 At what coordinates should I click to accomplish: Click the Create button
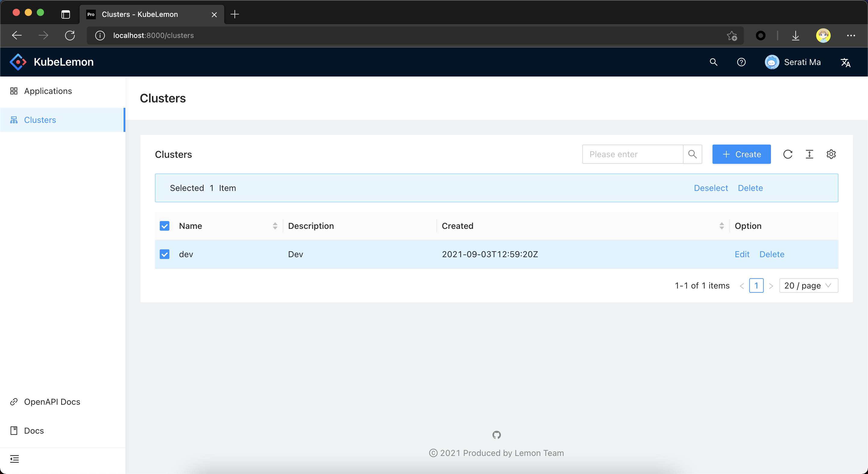[x=741, y=154]
